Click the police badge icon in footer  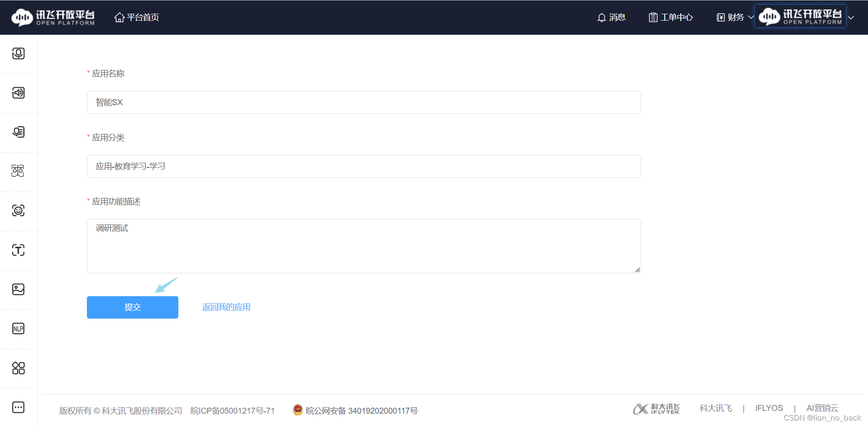click(x=298, y=410)
